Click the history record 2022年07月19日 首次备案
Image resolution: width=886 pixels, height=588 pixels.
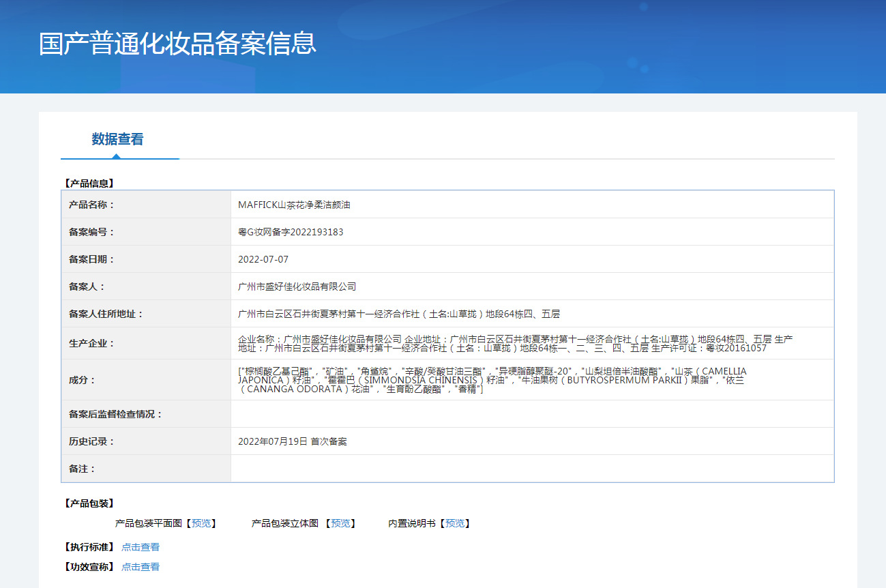(x=292, y=441)
